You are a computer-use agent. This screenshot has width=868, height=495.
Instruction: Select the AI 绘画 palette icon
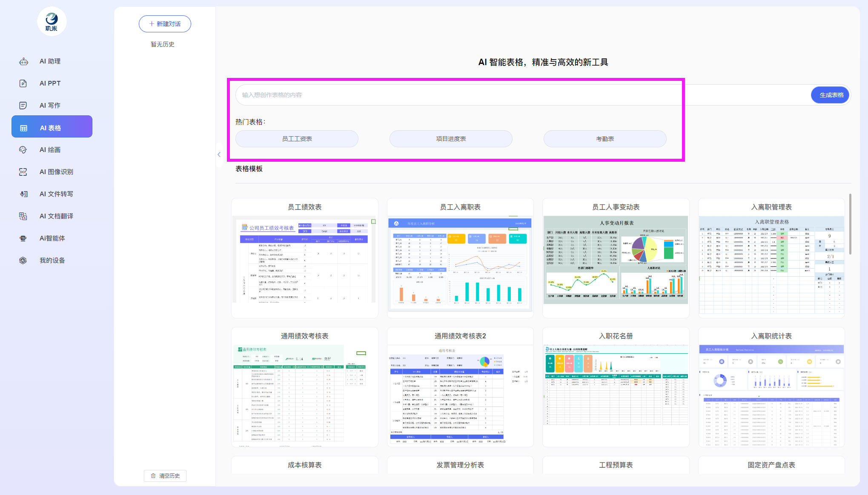coord(23,150)
